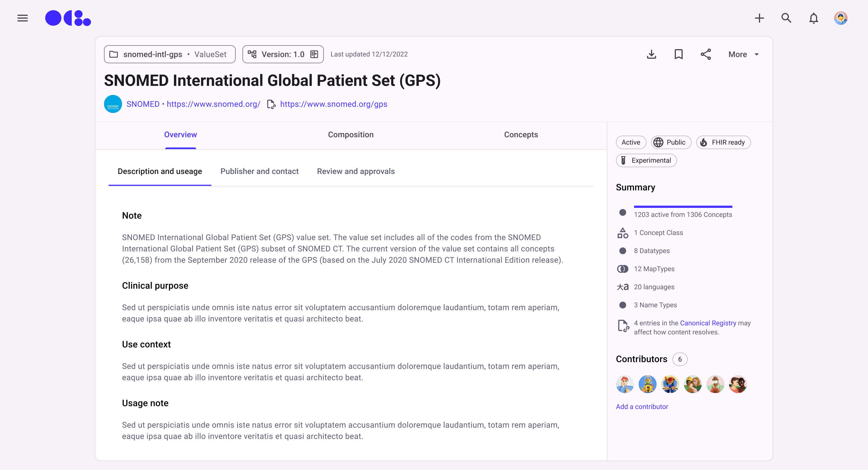This screenshot has width=868, height=470.
Task: Click the share icon
Action: pyautogui.click(x=706, y=54)
